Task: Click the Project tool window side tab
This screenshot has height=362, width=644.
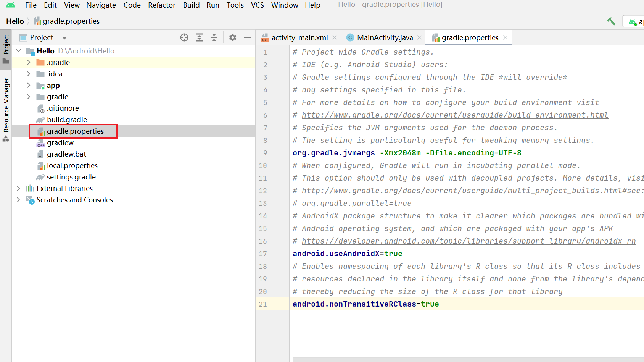Action: pyautogui.click(x=6, y=50)
